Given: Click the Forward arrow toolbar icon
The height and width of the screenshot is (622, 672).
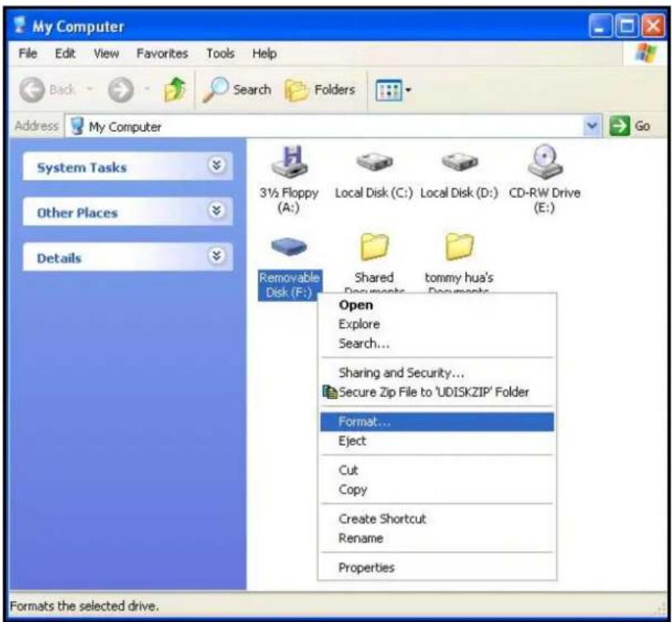Looking at the screenshot, I should pyautogui.click(x=121, y=89).
